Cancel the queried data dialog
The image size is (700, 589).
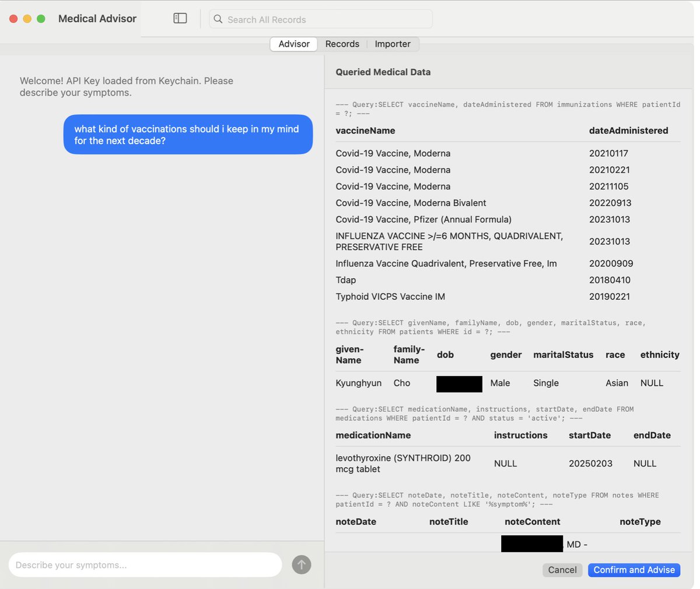tap(562, 570)
